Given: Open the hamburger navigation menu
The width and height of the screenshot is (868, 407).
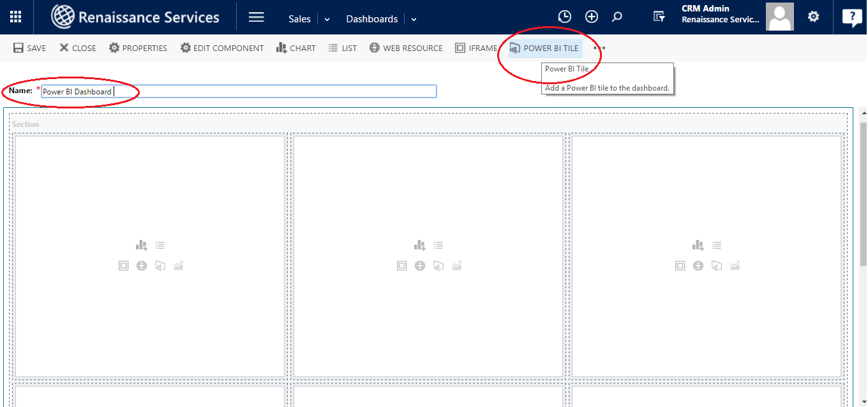Looking at the screenshot, I should [x=256, y=17].
